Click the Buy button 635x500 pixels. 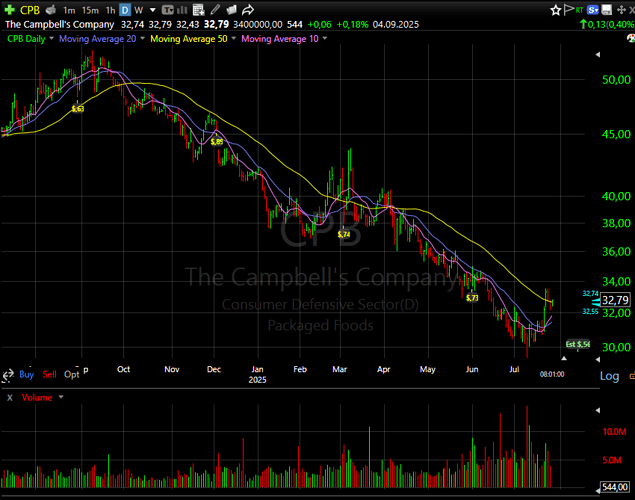tap(26, 374)
